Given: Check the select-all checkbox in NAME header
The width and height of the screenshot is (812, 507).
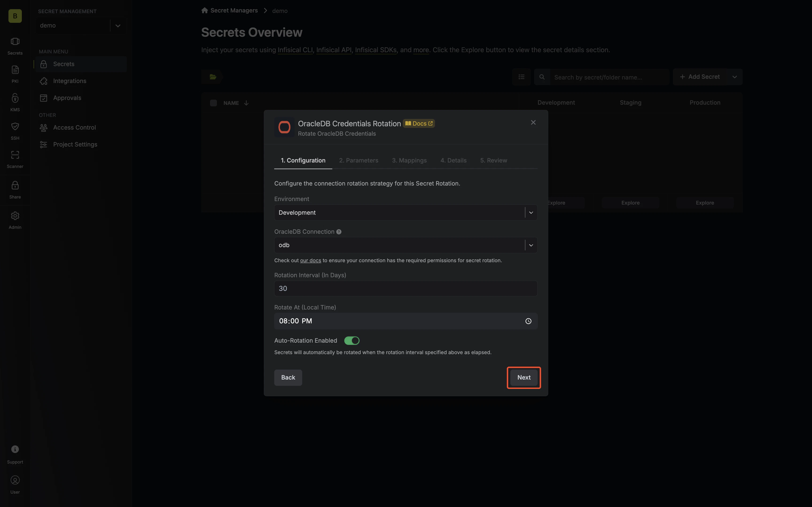Looking at the screenshot, I should tap(213, 103).
